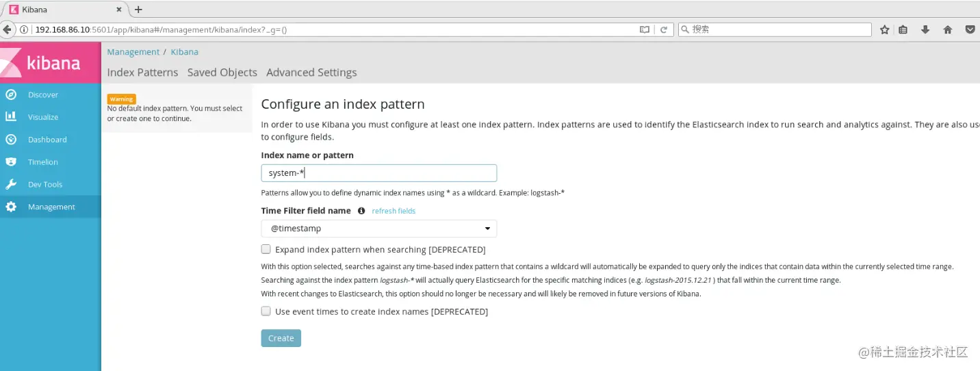
Task: Open the Advanced Settings tab
Action: point(311,73)
